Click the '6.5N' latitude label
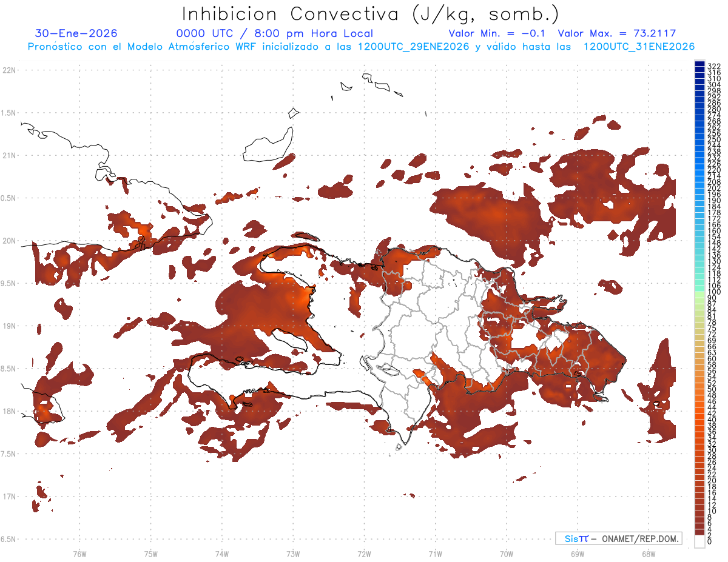 pos(9,539)
